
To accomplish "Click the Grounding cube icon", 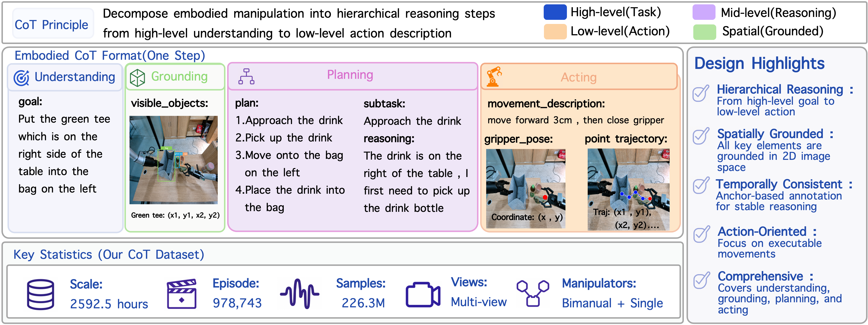I will 137,78.
